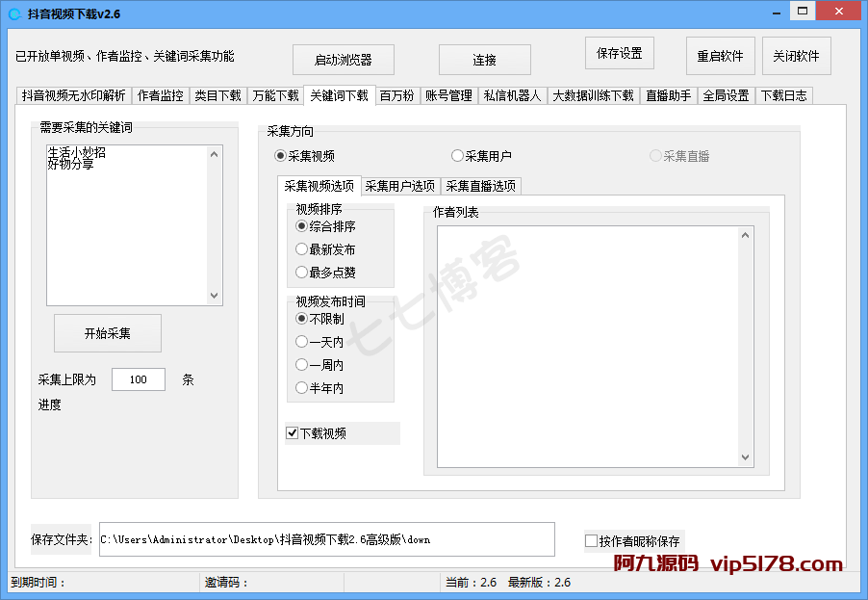Choose 最新发布 video sorting
This screenshot has width=868, height=600.
coord(325,249)
